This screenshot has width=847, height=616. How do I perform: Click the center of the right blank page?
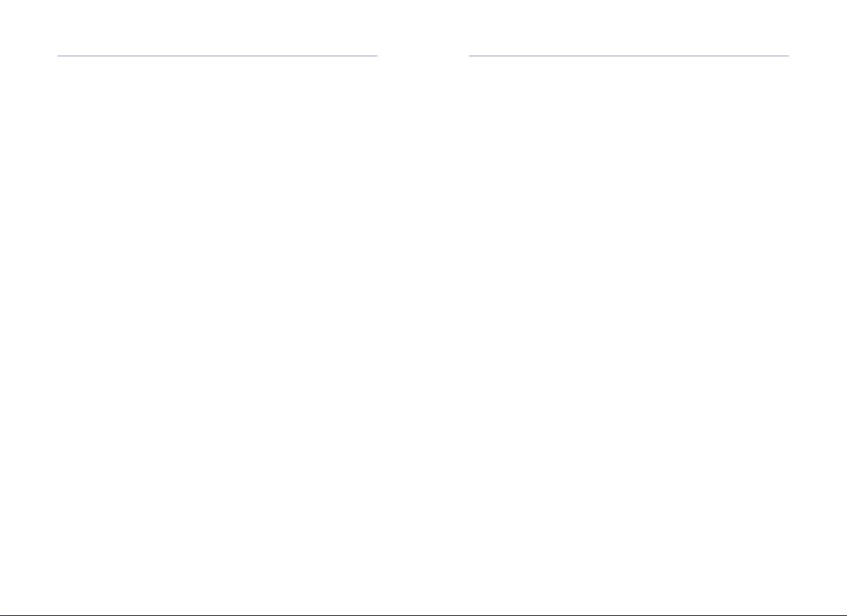coord(629,334)
